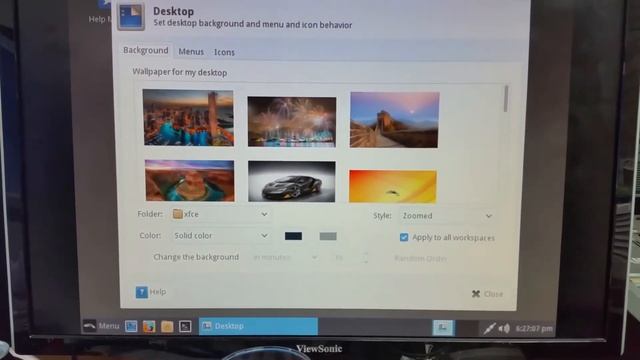Click the gray second color swatch
This screenshot has width=640, height=360.
coord(328,236)
